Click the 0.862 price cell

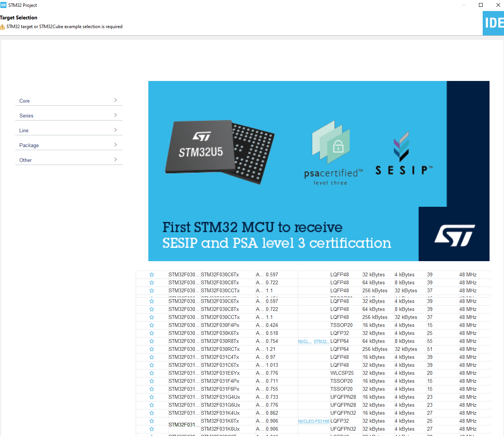click(272, 413)
